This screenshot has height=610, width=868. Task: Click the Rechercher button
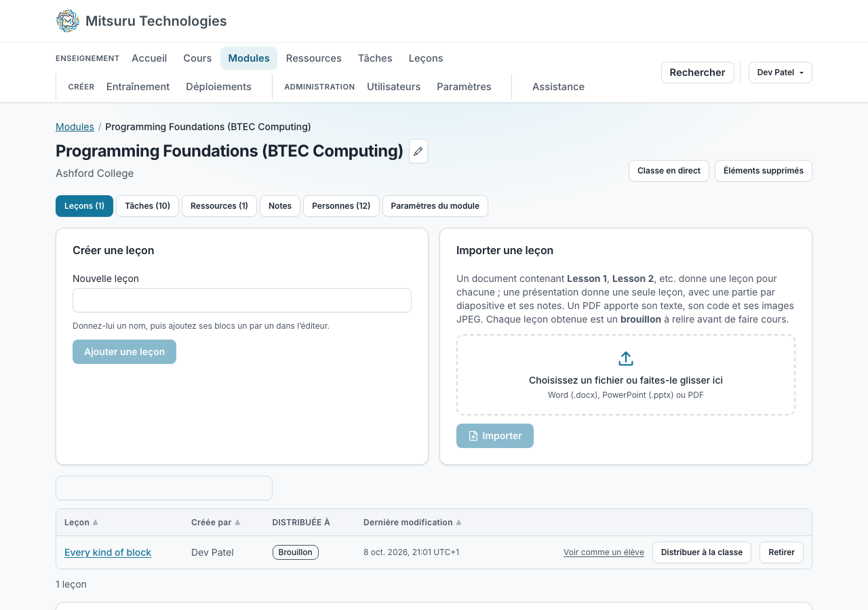pos(698,73)
